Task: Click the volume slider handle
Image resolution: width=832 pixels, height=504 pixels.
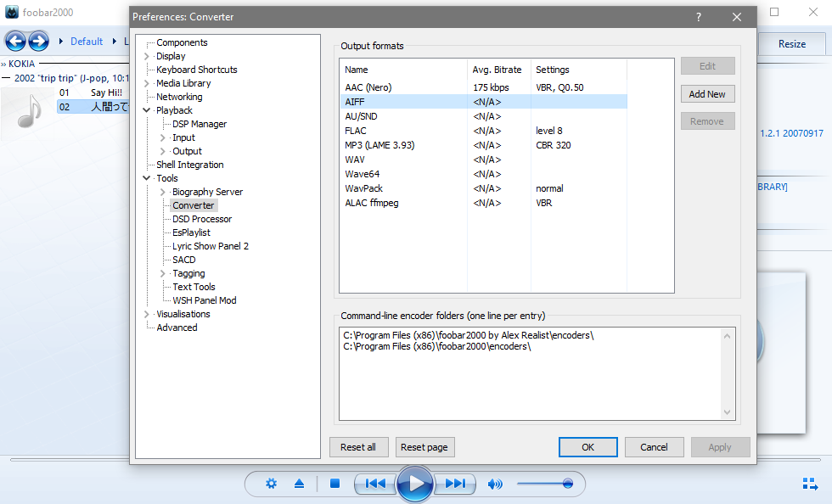Action: click(x=567, y=484)
